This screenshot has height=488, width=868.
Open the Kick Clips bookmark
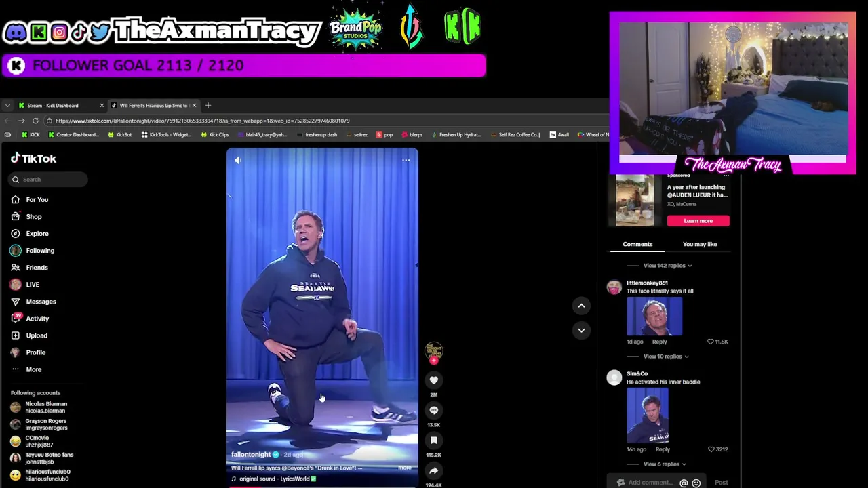[x=215, y=135]
